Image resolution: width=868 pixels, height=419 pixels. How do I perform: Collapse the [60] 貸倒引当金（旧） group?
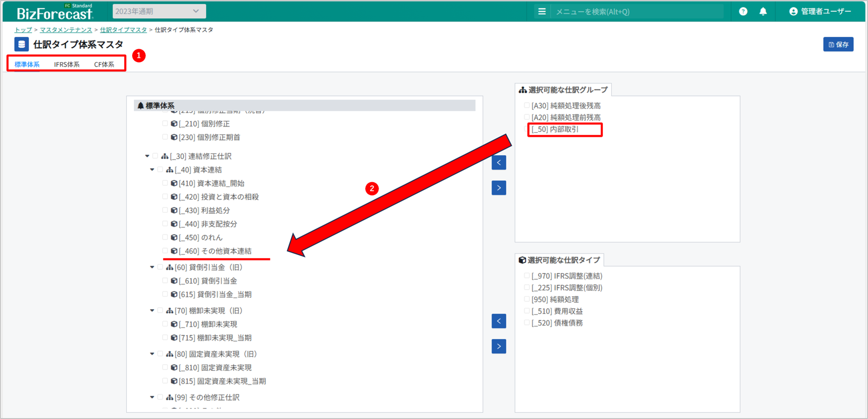click(152, 267)
